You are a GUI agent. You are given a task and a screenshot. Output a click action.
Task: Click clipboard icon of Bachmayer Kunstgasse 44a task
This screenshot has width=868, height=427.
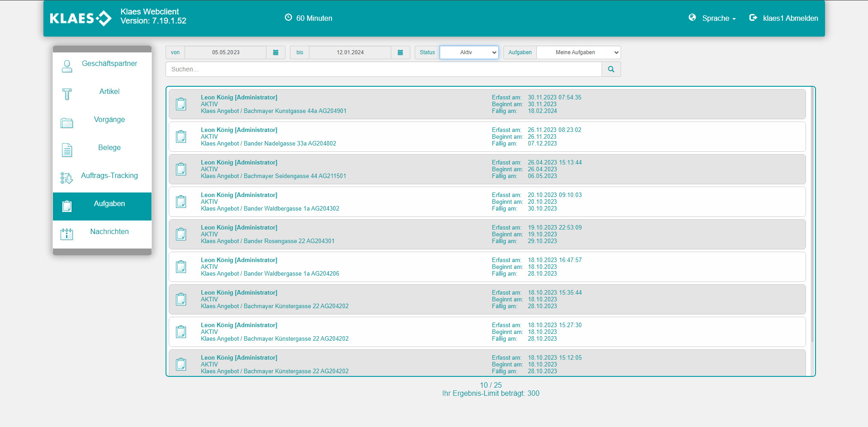(181, 104)
